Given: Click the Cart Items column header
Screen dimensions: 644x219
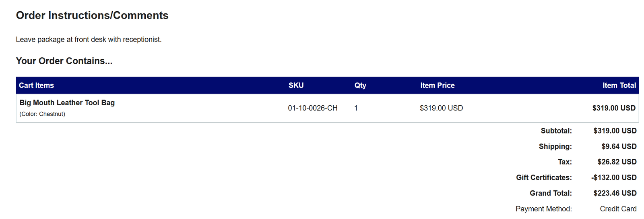Looking at the screenshot, I should [36, 86].
